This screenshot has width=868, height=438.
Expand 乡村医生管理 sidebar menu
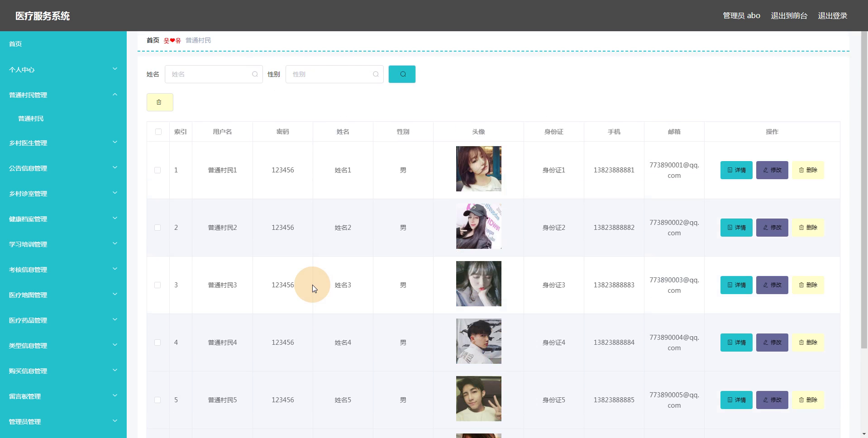63,143
